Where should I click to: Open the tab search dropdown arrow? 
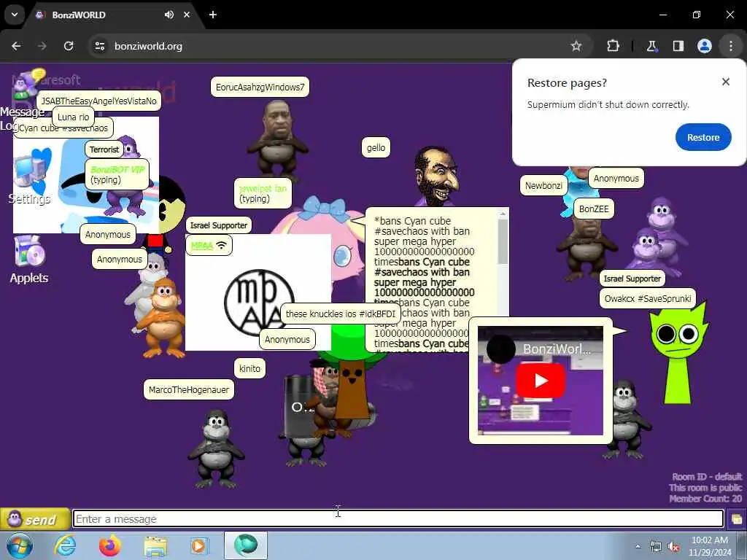[15, 15]
